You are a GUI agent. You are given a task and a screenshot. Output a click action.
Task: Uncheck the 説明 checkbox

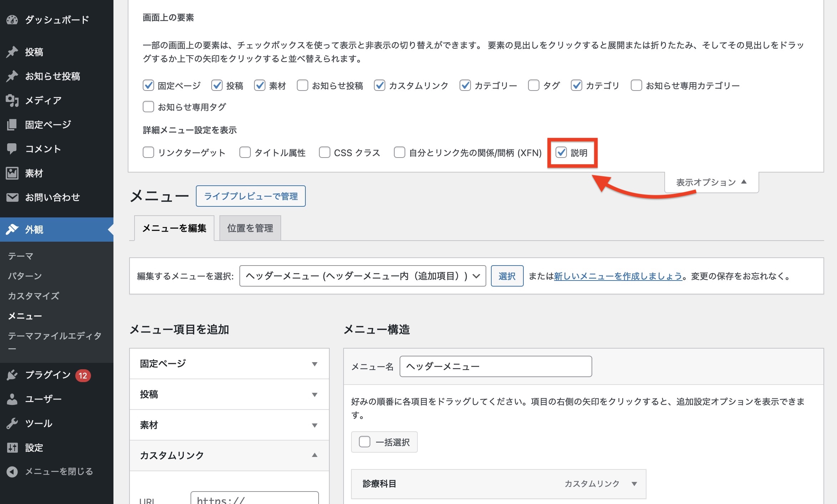(561, 153)
